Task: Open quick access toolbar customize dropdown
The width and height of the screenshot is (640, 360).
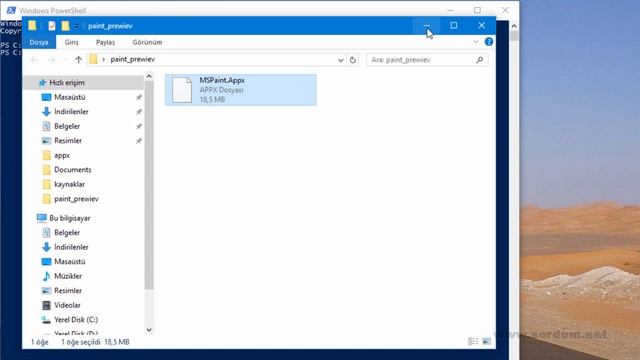Action: pos(76,26)
